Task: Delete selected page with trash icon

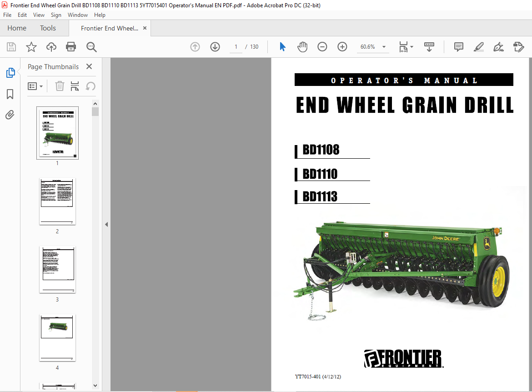Action: click(x=60, y=86)
